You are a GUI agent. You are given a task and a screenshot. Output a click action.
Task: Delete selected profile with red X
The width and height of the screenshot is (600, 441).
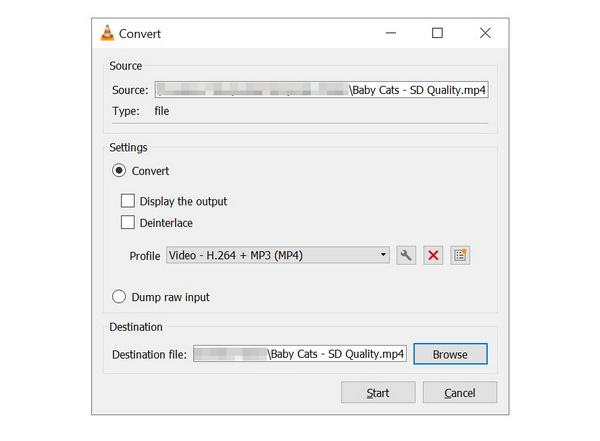click(x=433, y=255)
